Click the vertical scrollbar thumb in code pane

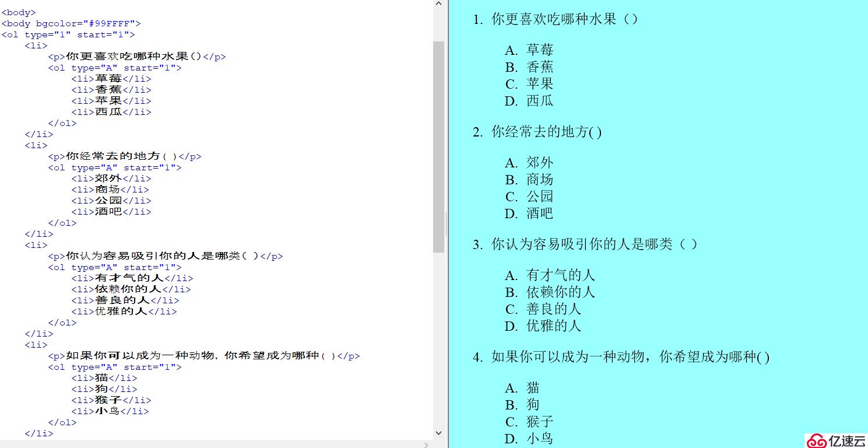click(439, 146)
